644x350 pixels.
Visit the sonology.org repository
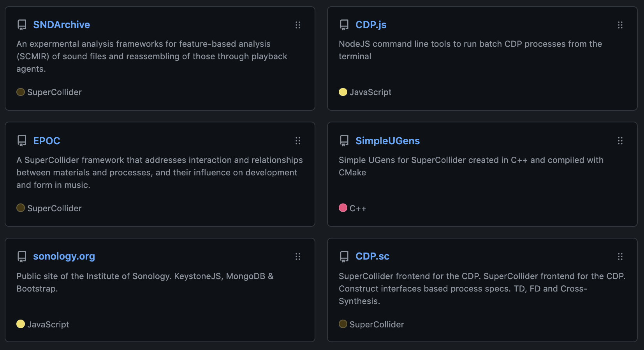pos(64,256)
